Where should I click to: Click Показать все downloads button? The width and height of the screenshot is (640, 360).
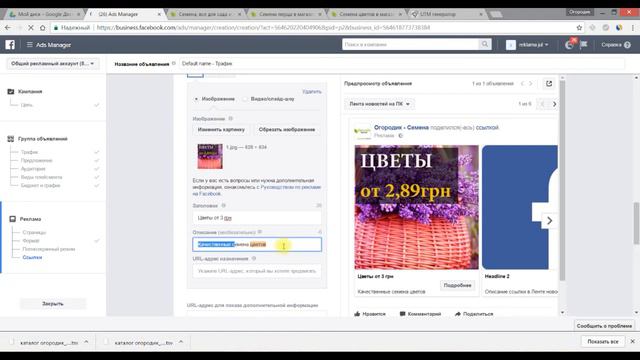click(603, 342)
